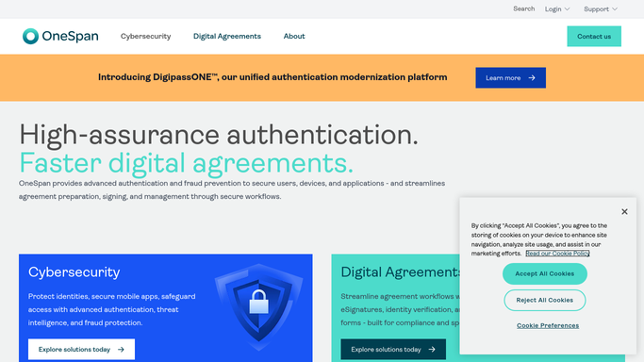Click Learn more in DigipassONE banner
Viewport: 644px width, 362px height.
pos(510,77)
